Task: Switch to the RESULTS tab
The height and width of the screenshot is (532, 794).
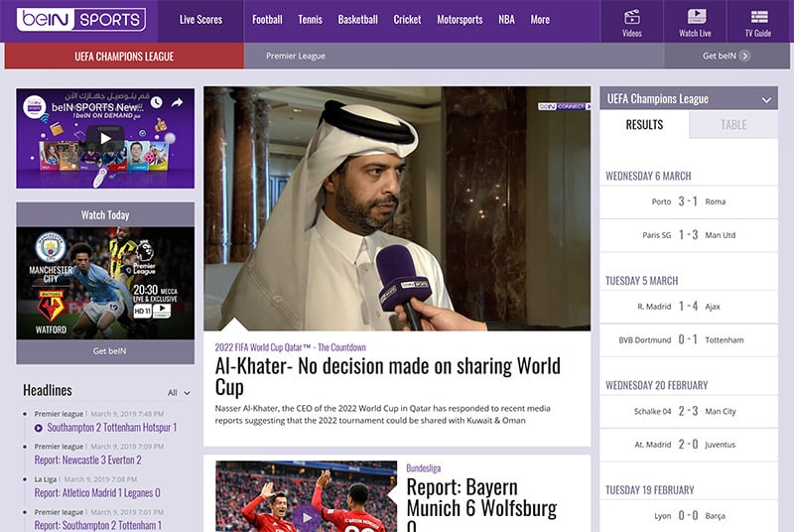Action: click(644, 124)
